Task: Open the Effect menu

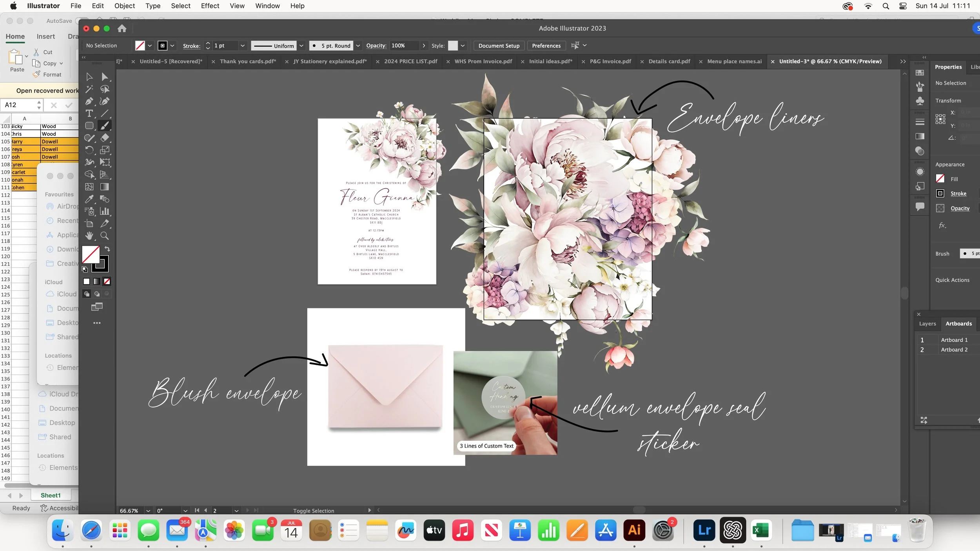Action: coord(210,6)
